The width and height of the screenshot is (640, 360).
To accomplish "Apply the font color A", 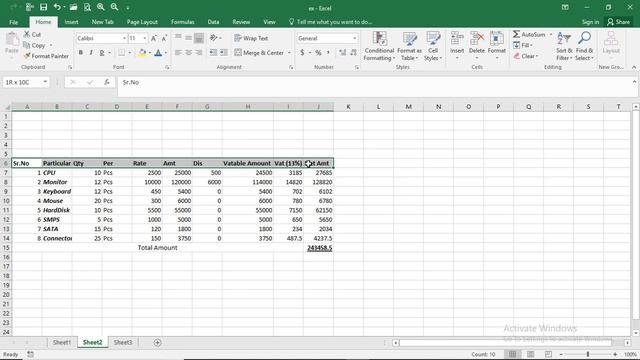I will (158, 53).
